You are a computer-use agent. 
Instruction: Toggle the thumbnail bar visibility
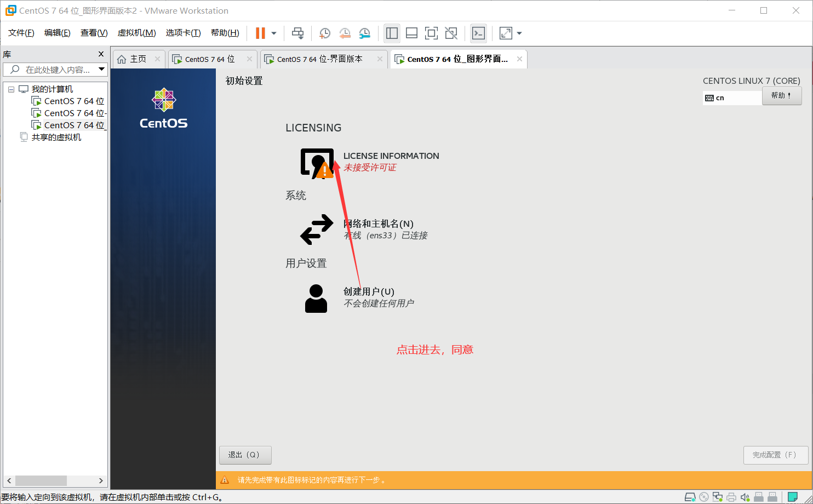point(411,33)
